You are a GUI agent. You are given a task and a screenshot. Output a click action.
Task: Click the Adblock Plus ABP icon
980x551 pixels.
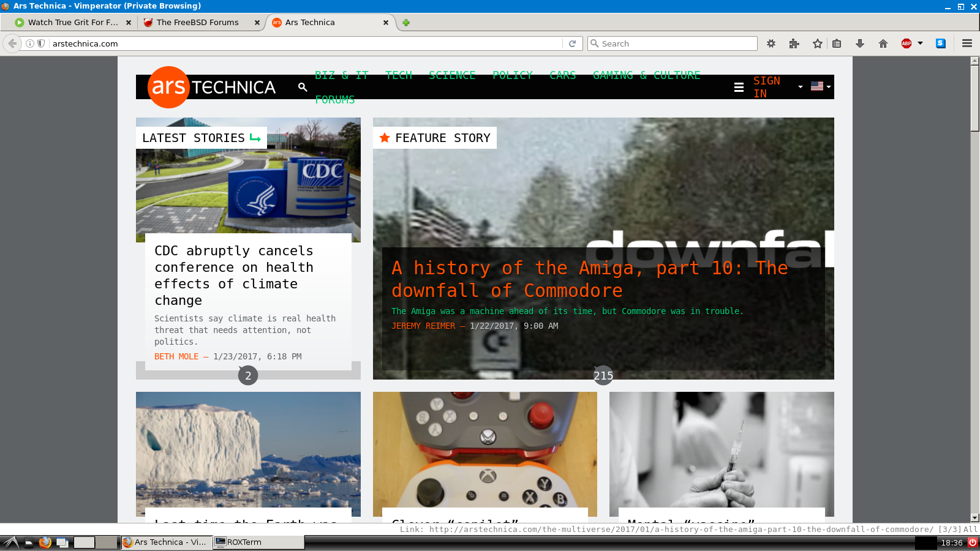(907, 43)
